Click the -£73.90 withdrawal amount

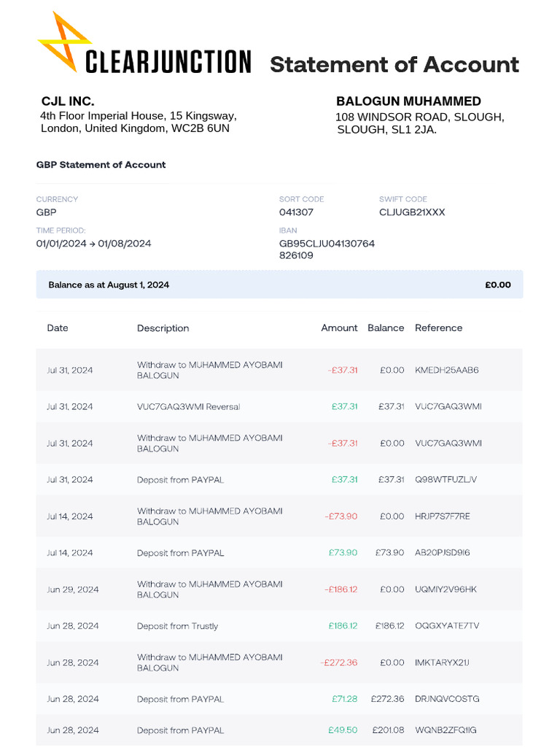tap(341, 516)
